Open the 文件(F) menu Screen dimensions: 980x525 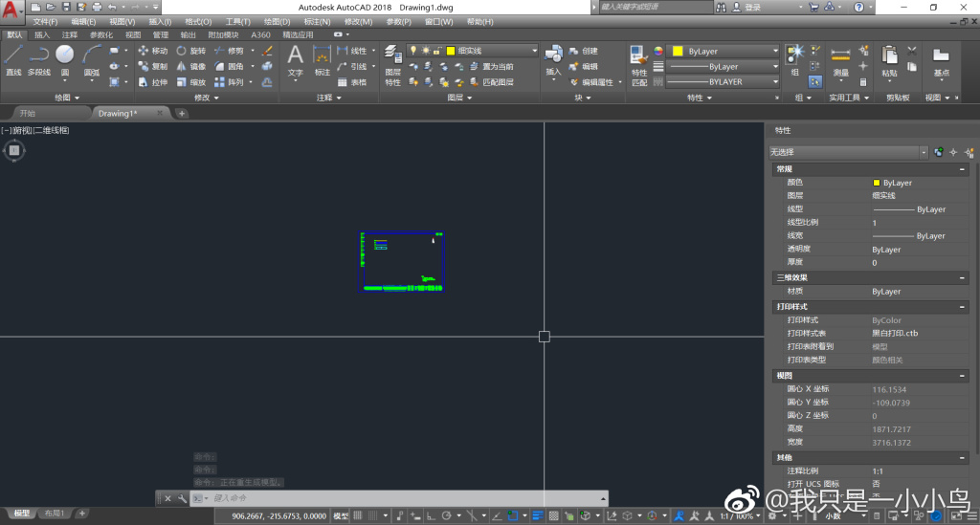45,21
